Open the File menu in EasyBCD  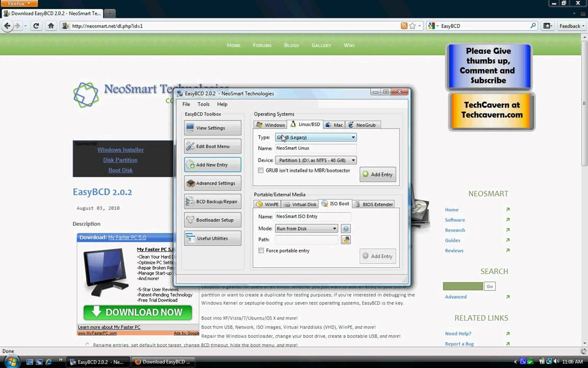tap(186, 104)
